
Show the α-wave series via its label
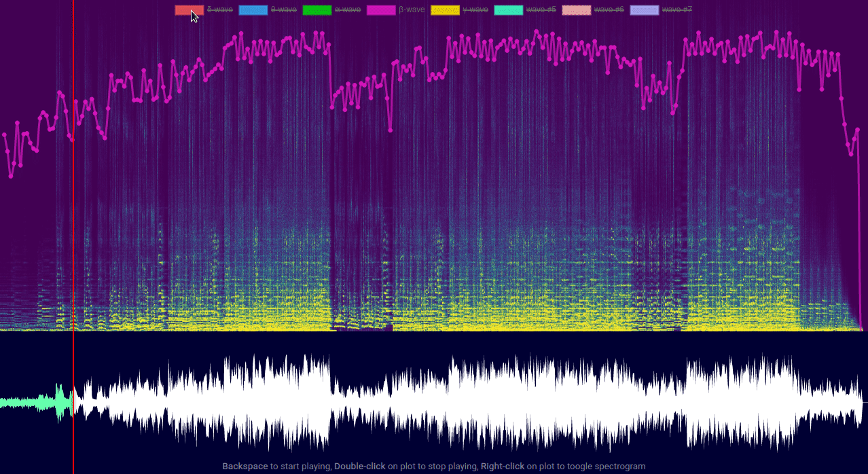[347, 10]
